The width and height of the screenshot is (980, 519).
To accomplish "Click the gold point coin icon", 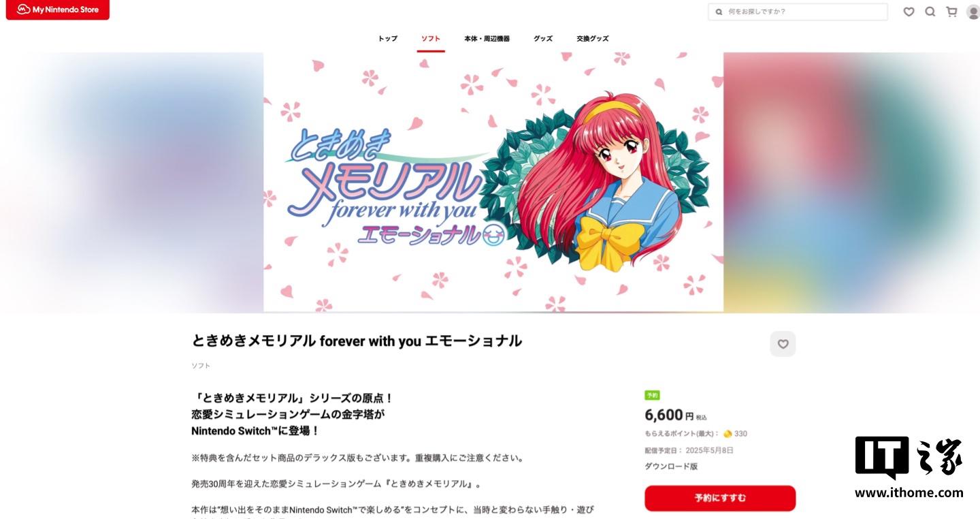I will click(728, 434).
